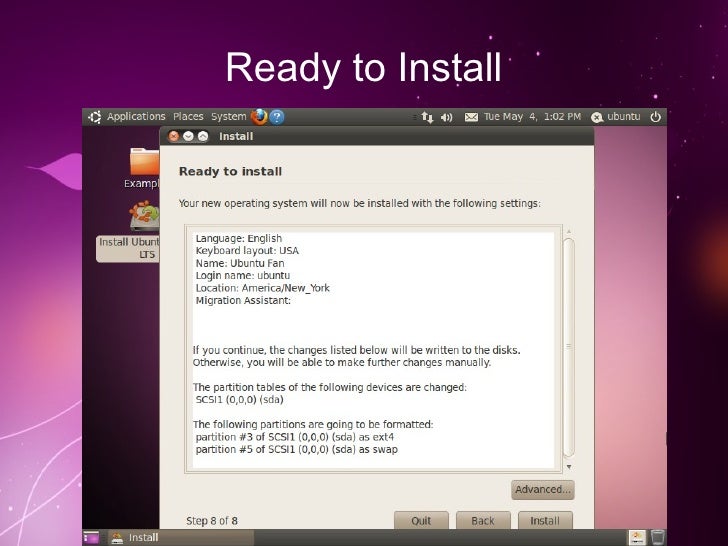Screen dimensions: 728x546
Task: Switch workspace via bottom panel switcher
Action: pos(637,537)
